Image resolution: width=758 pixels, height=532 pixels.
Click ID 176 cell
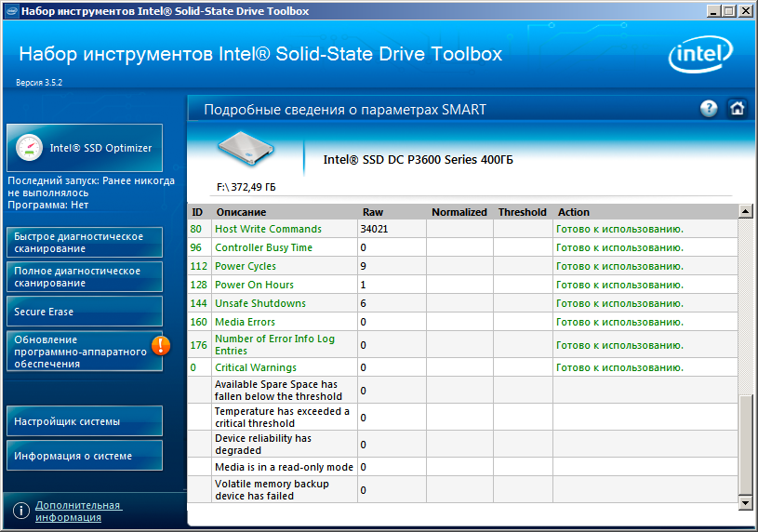tap(199, 345)
